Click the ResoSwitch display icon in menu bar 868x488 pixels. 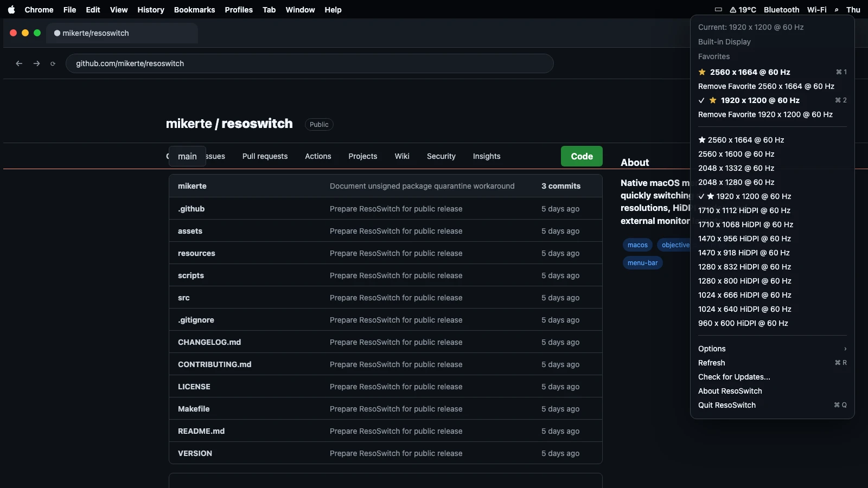[718, 10]
